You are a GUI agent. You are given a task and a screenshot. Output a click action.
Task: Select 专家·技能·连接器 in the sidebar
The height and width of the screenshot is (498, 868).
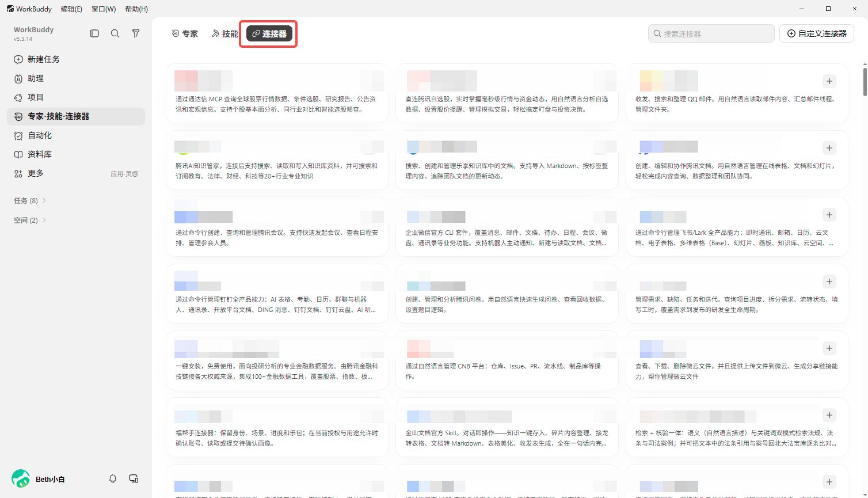[76, 116]
